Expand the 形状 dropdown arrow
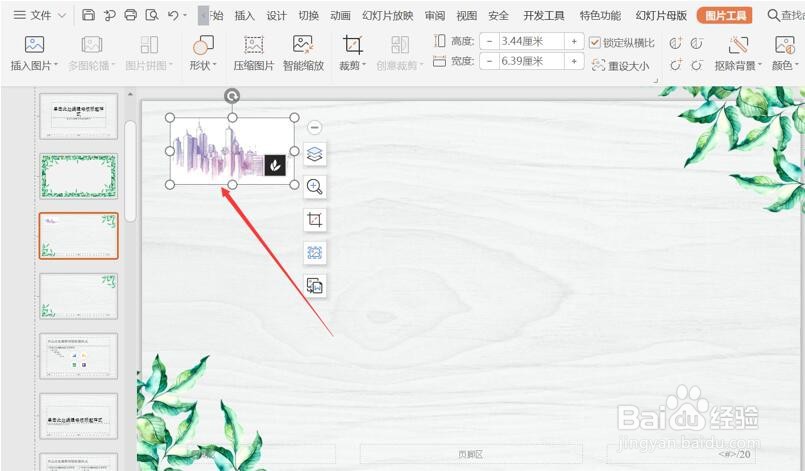This screenshot has height=471, width=805. (214, 66)
